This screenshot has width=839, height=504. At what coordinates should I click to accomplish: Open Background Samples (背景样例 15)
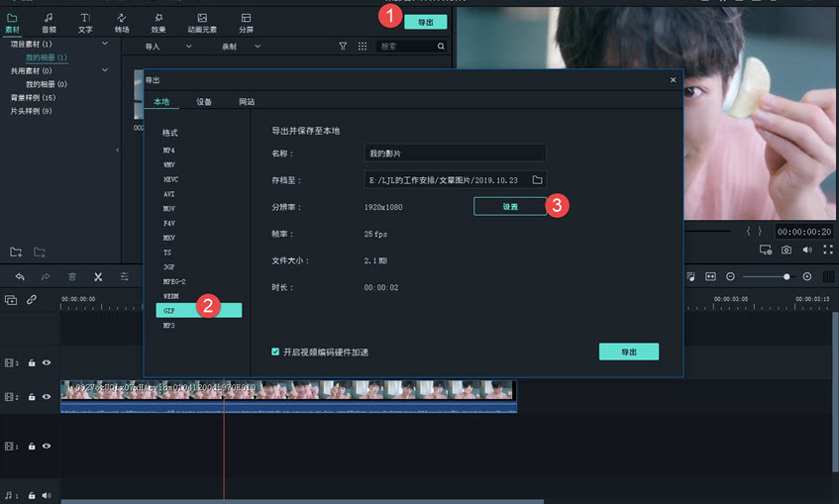point(33,97)
